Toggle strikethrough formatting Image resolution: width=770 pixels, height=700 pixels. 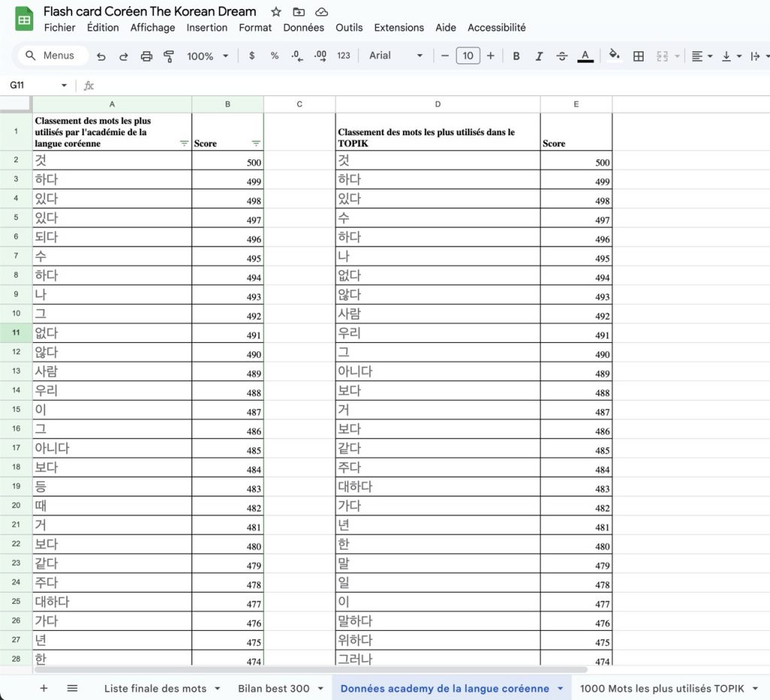[562, 56]
